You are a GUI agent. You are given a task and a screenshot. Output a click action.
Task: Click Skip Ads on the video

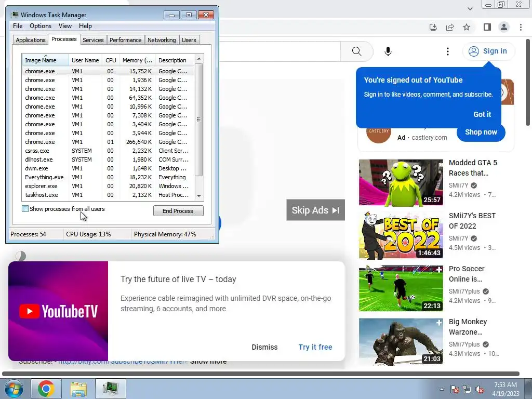tap(315, 210)
